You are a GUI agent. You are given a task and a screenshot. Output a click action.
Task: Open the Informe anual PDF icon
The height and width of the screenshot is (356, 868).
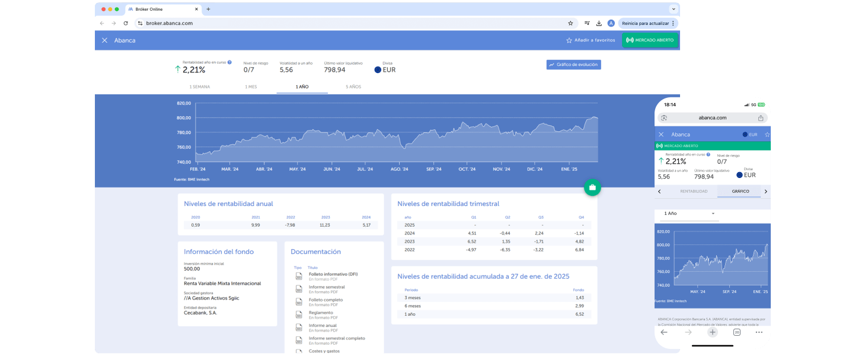(x=299, y=328)
